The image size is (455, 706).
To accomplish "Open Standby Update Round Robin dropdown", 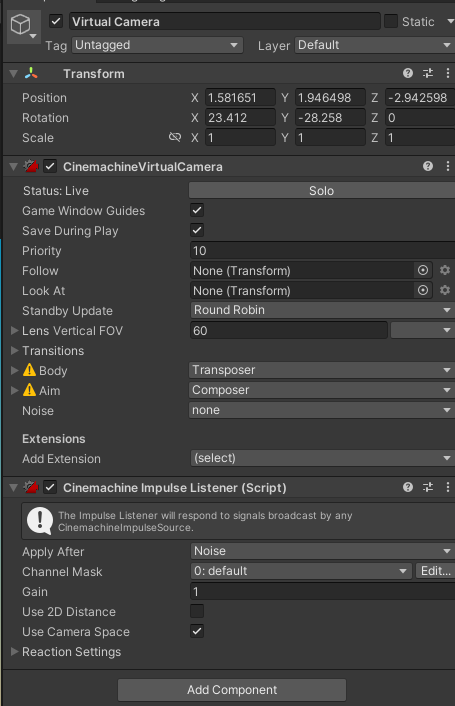I will 322,310.
